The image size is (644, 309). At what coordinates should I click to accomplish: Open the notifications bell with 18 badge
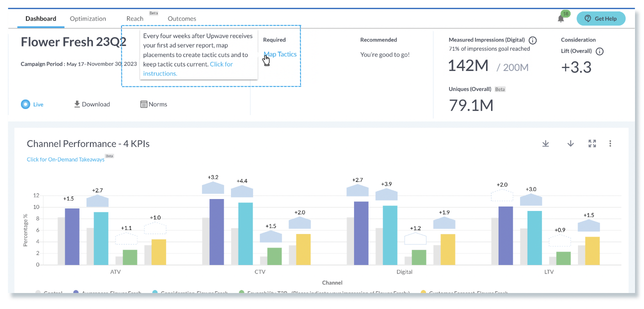click(x=561, y=18)
